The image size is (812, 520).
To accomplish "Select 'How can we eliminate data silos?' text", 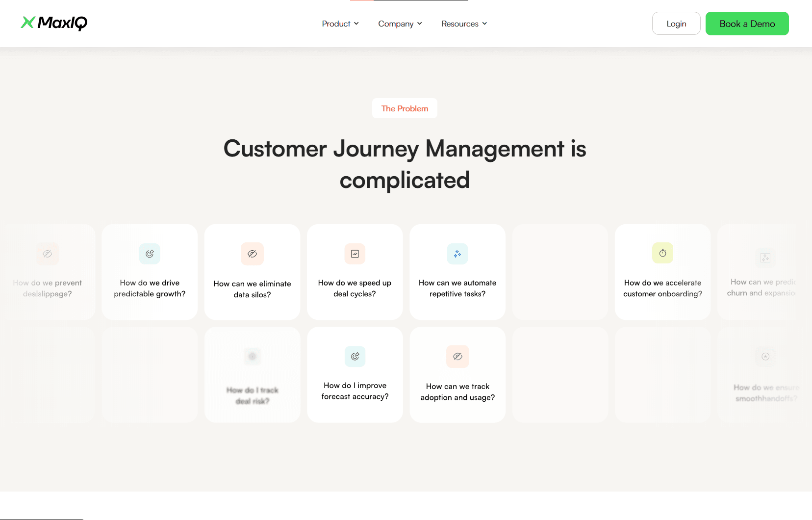I will click(x=252, y=289).
